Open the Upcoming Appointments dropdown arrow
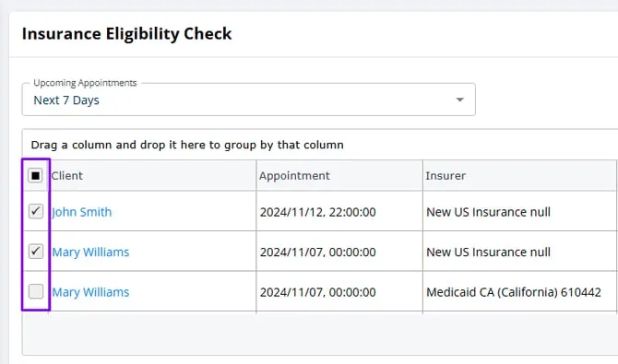The width and height of the screenshot is (618, 364). [459, 100]
